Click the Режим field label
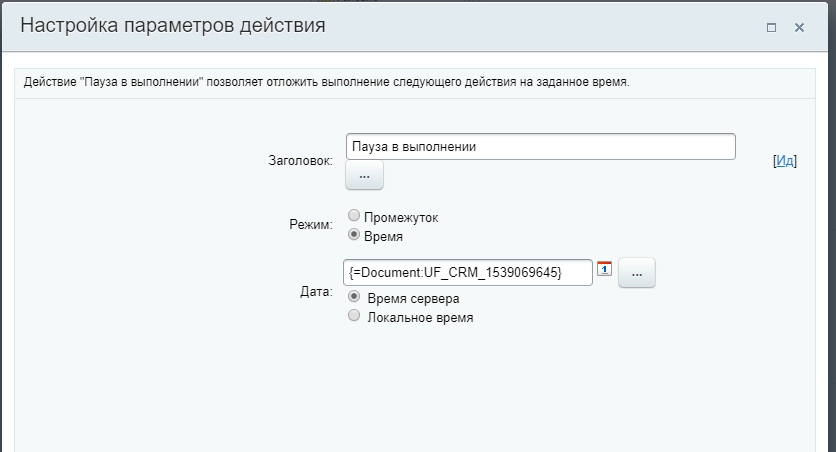This screenshot has height=452, width=836. tap(310, 226)
